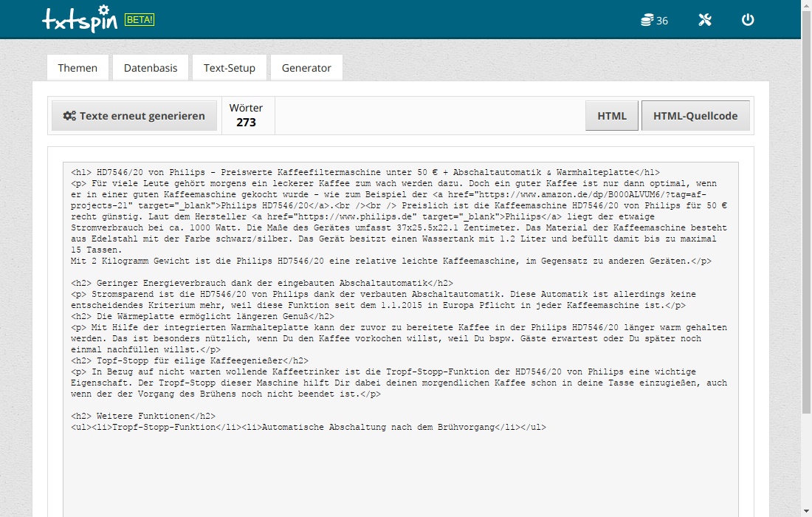Click the txtspin logo in the header

coord(80,19)
